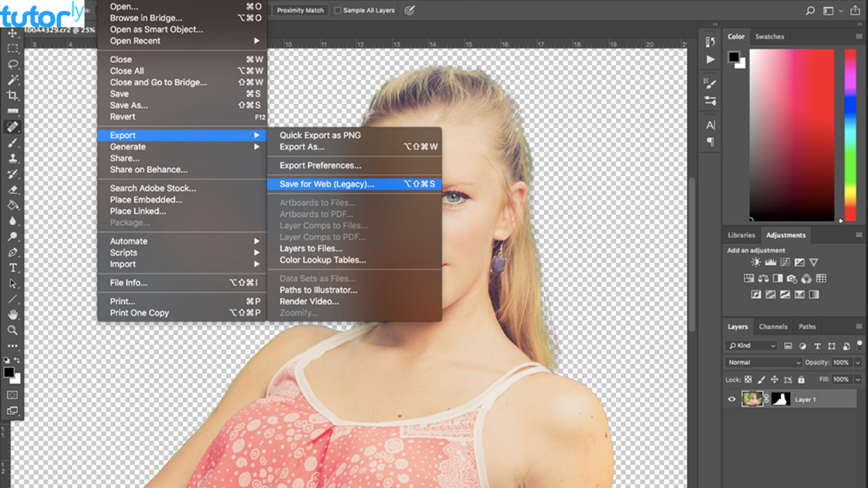Select the Crop tool in the toolbar
868x488 pixels.
[x=12, y=95]
